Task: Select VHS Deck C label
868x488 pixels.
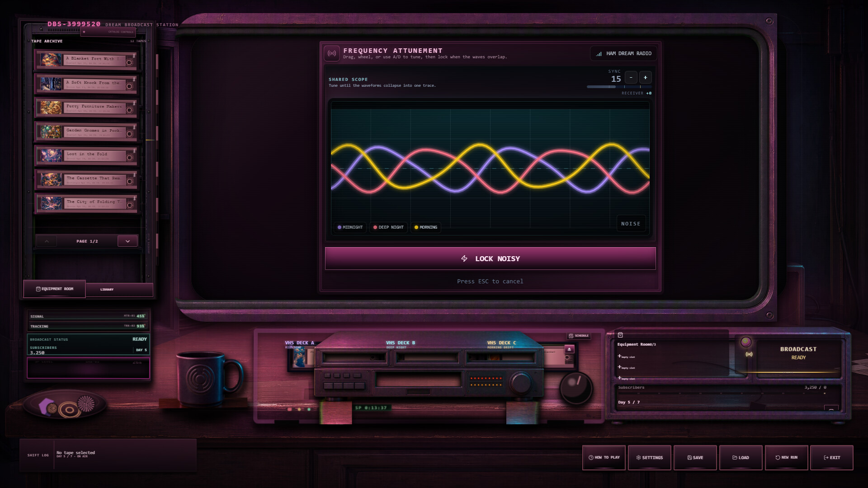Action: [x=501, y=343]
